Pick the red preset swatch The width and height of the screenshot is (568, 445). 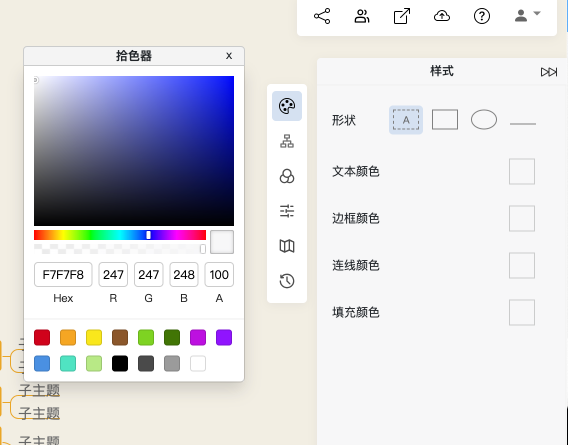42,337
